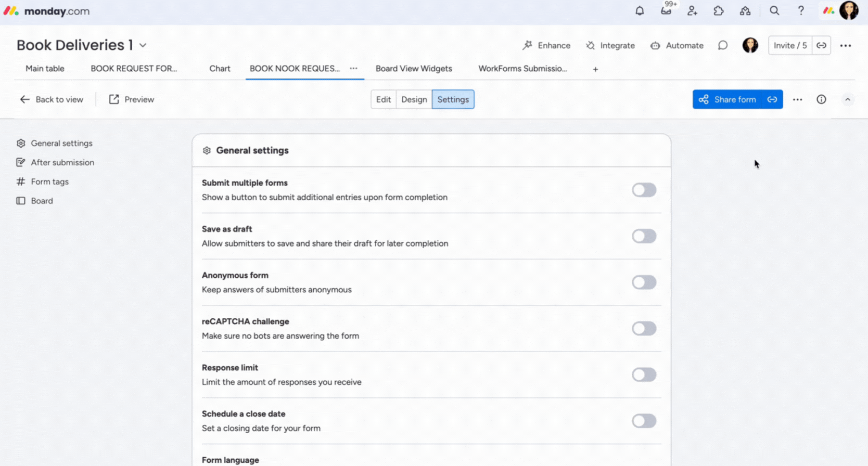The image size is (868, 466).
Task: Expand Book Deliveries 1 board dropdown
Action: click(x=143, y=45)
